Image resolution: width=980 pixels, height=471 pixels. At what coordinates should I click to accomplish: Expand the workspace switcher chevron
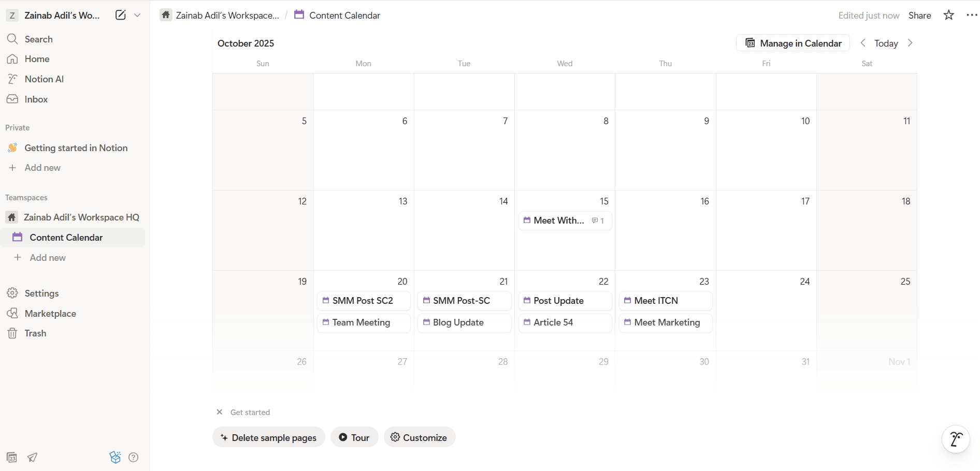point(137,15)
